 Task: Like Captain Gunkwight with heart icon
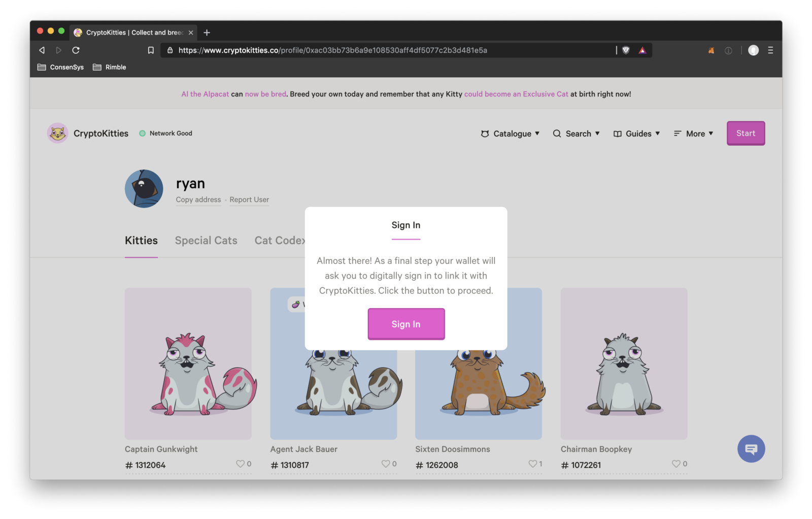click(x=240, y=464)
